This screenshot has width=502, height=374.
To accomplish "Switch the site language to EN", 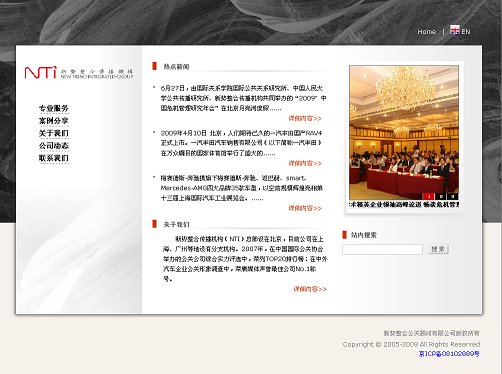I will click(x=466, y=32).
